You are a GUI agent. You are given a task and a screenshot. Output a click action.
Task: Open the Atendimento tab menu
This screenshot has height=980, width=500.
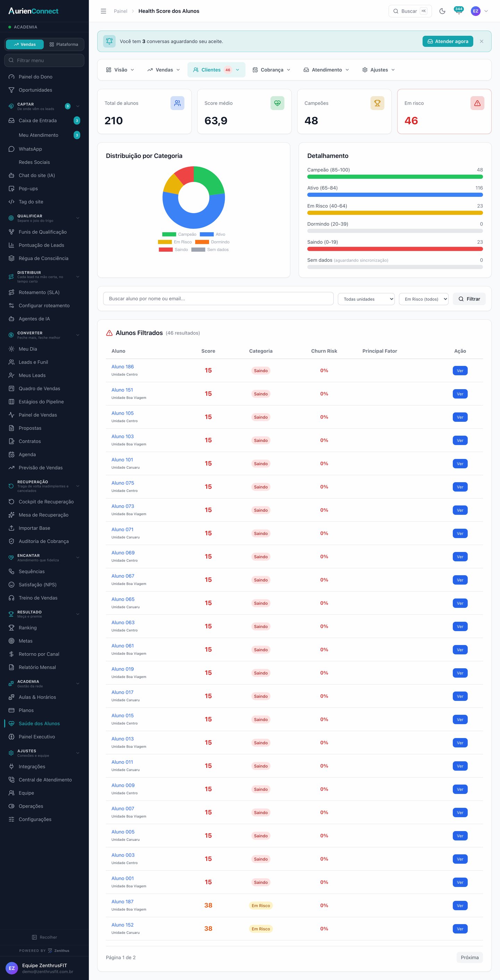(326, 70)
